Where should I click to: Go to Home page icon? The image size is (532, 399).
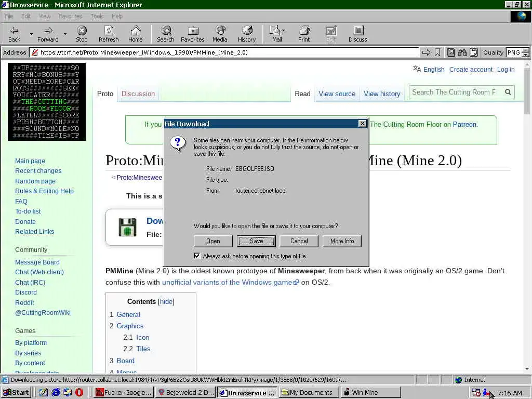point(136,34)
